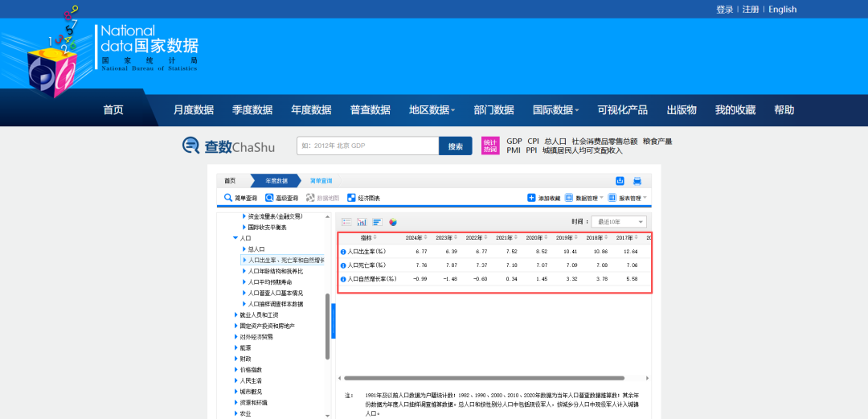
Task: Click info icon beside 人口自然增长率
Action: 343,279
